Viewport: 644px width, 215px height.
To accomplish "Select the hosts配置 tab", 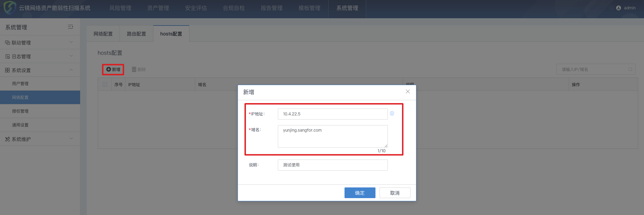I will click(x=171, y=34).
